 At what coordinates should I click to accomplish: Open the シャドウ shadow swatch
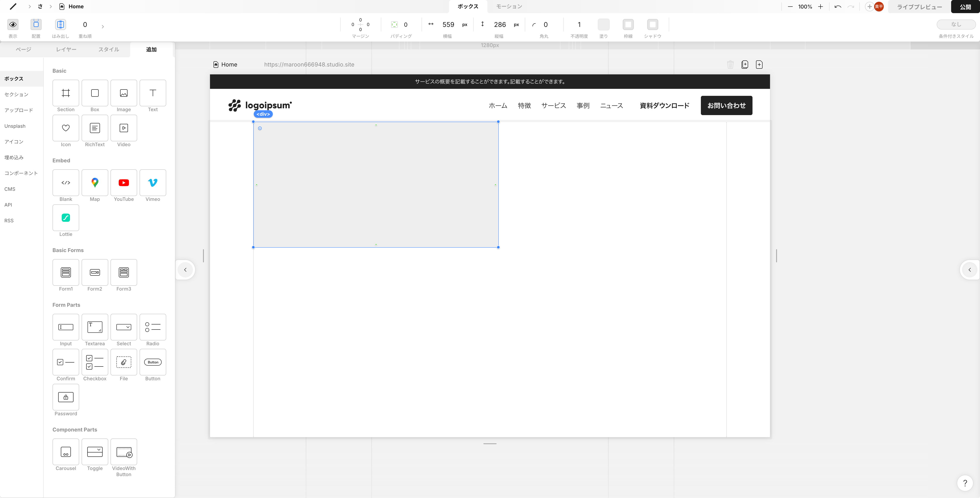[653, 24]
